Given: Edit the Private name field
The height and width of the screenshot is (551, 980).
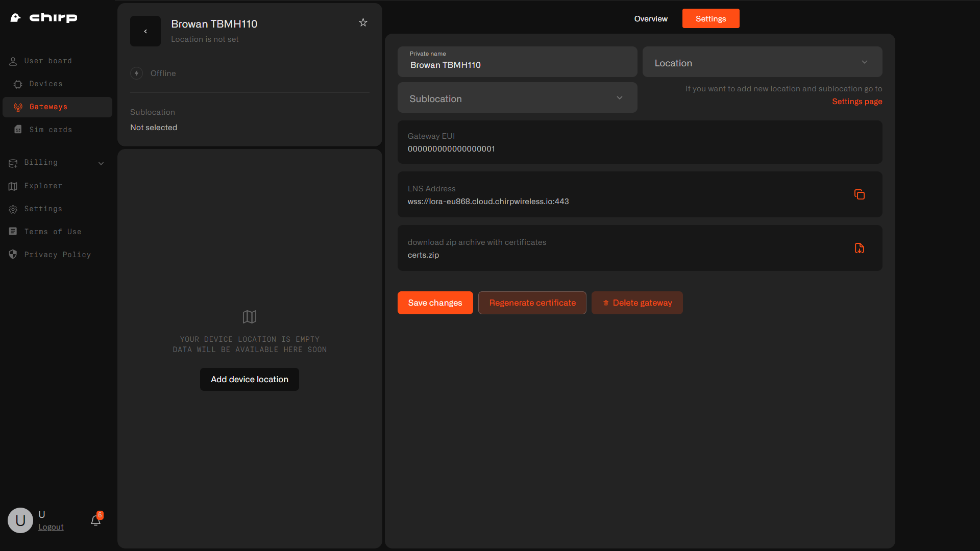Looking at the screenshot, I should coord(518,62).
